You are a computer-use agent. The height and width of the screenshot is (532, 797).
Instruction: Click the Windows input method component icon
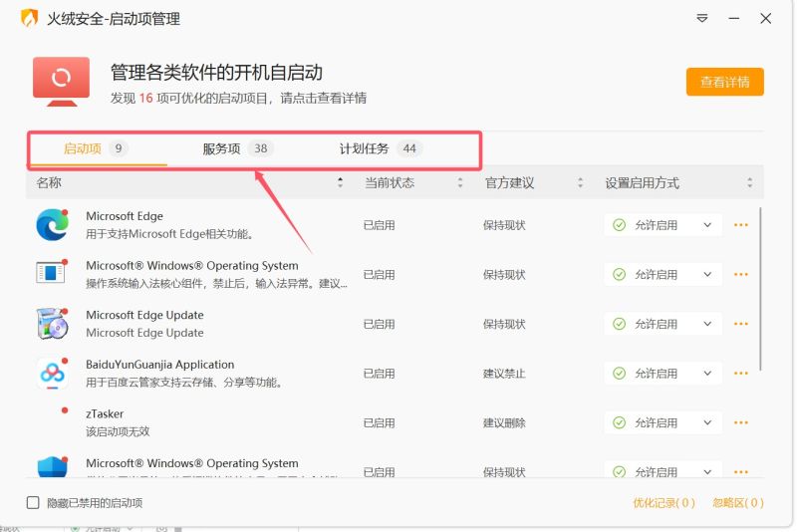(x=51, y=273)
